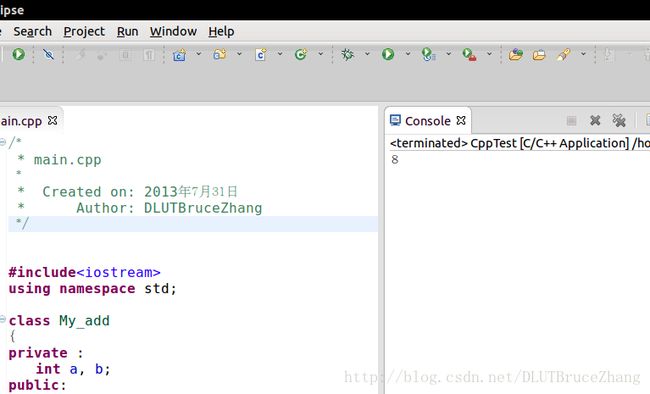The image size is (650, 394).
Task: Click the green resume button at toolbar left
Action: click(18, 54)
